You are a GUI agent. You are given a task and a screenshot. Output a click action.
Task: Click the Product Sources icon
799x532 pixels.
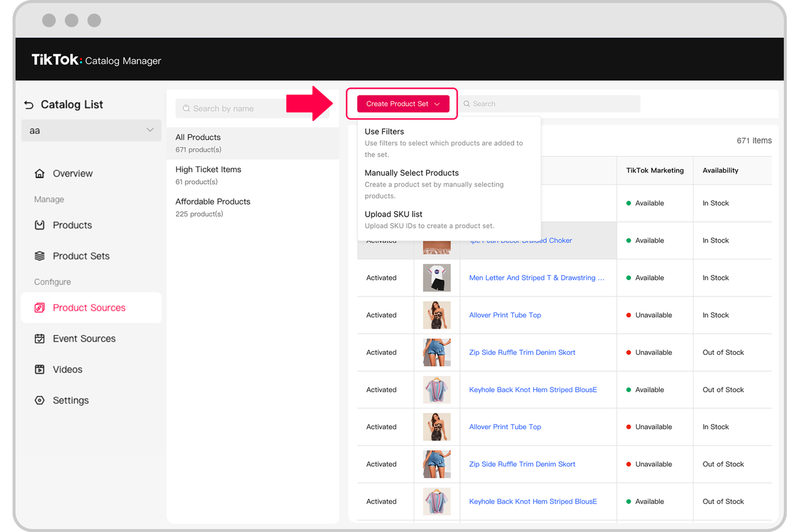pos(39,308)
